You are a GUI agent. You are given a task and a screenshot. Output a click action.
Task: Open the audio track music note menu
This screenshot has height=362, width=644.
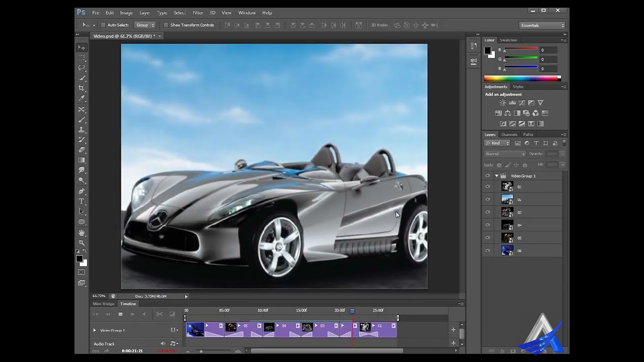174,343
